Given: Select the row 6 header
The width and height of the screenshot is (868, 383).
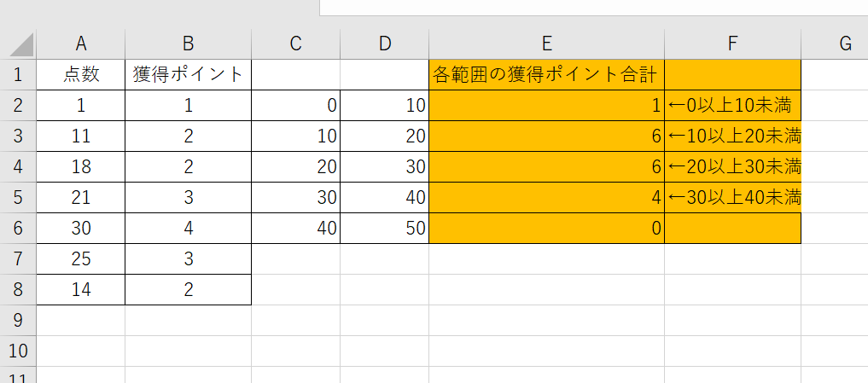Looking at the screenshot, I should [x=19, y=228].
